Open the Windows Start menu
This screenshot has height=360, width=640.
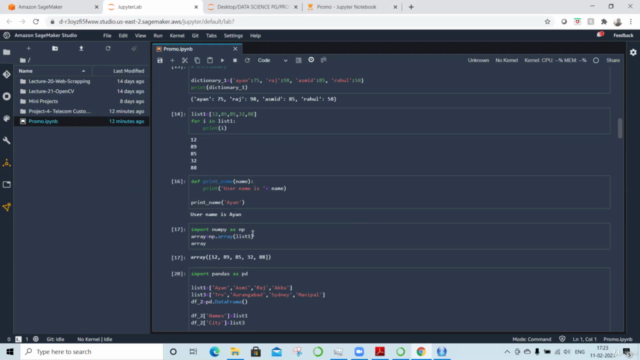click(10, 351)
